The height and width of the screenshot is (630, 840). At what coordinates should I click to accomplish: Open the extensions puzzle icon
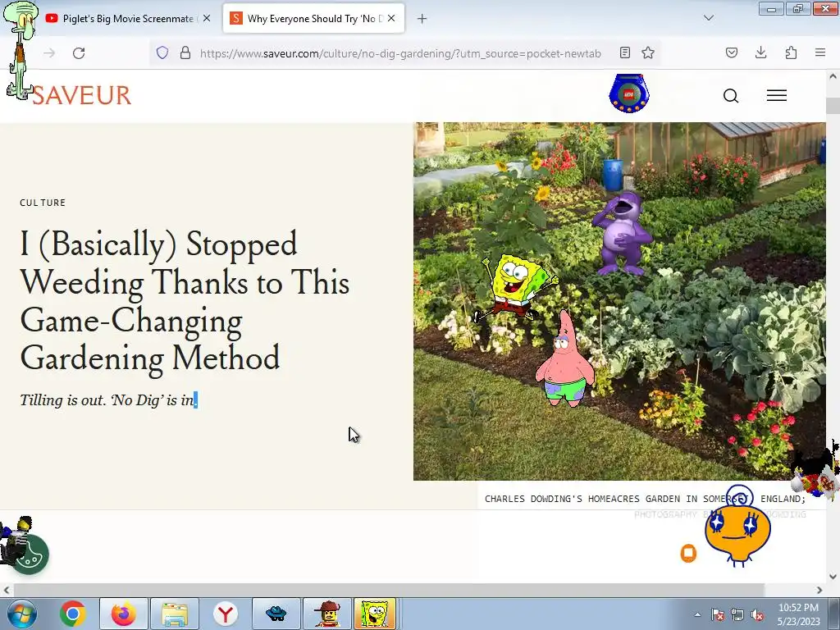(x=791, y=52)
